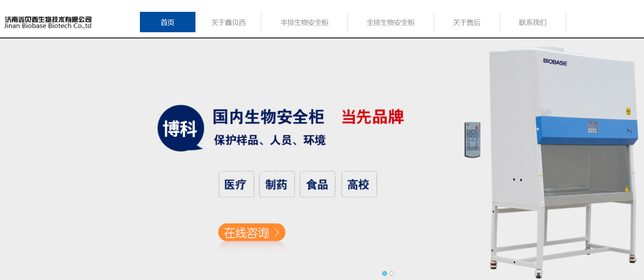Click the cabinet's control panel display
The width and height of the screenshot is (644, 280).
tap(592, 127)
